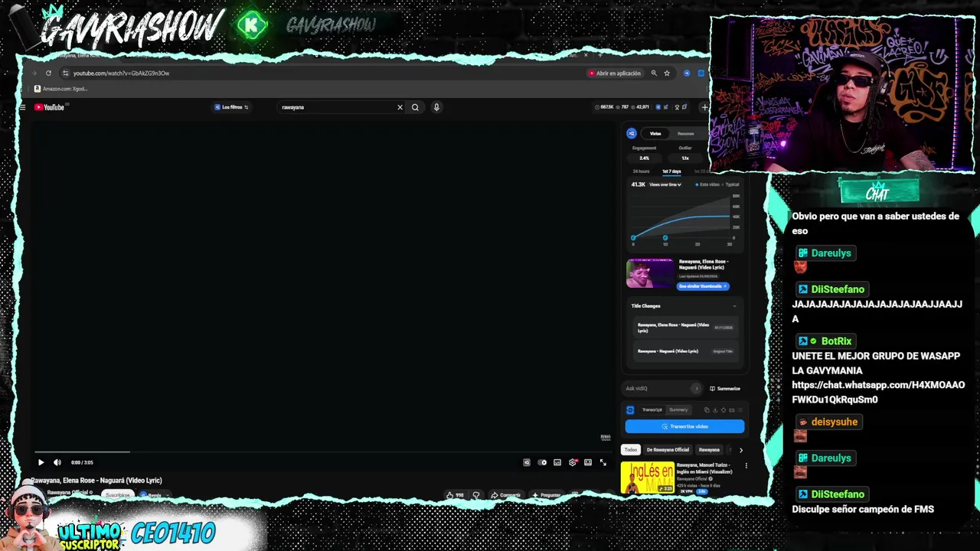Viewport: 980px width, 551px height.
Task: Click the YouTube search magnifier button
Action: tap(415, 107)
